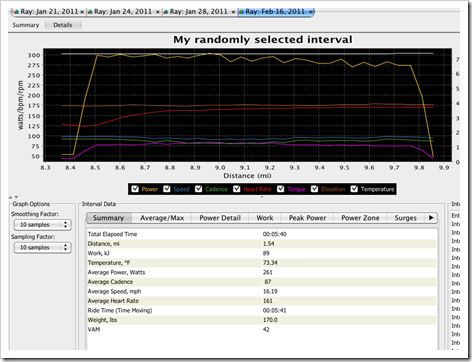
Task: Toggle the Torque series checkbox
Action: coord(281,189)
